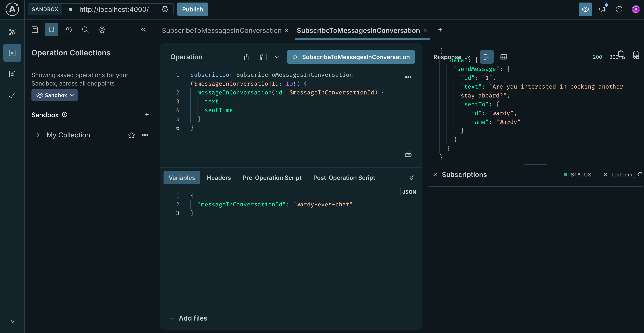Screen dimensions: 644x333
Task: Click the save operation floppy icon
Action: click(263, 57)
